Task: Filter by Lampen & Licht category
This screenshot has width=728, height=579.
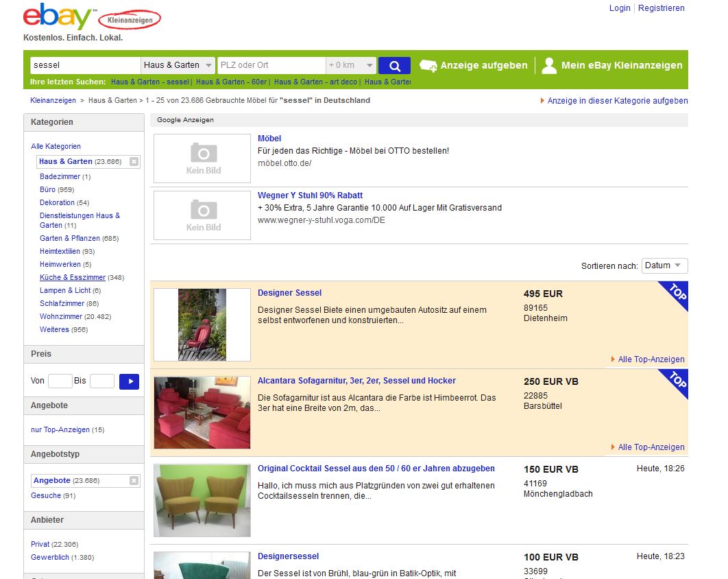Action: click(x=65, y=290)
